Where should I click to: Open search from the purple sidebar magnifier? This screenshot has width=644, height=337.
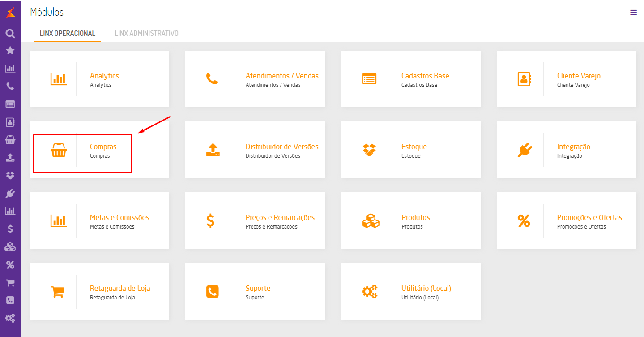pyautogui.click(x=10, y=34)
